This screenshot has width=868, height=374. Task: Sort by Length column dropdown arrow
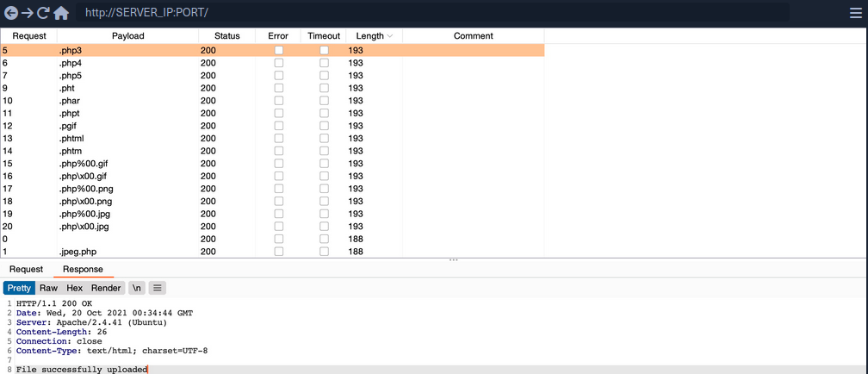(x=390, y=36)
